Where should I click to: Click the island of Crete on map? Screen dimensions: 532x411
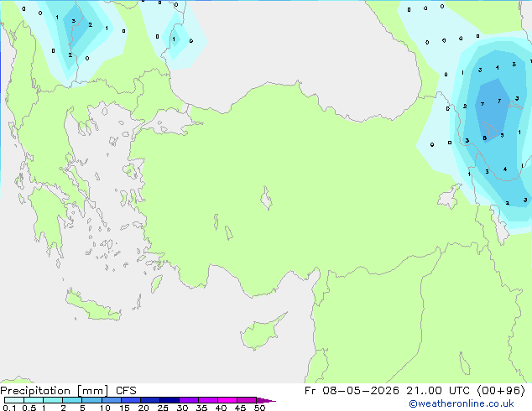pos(93,306)
